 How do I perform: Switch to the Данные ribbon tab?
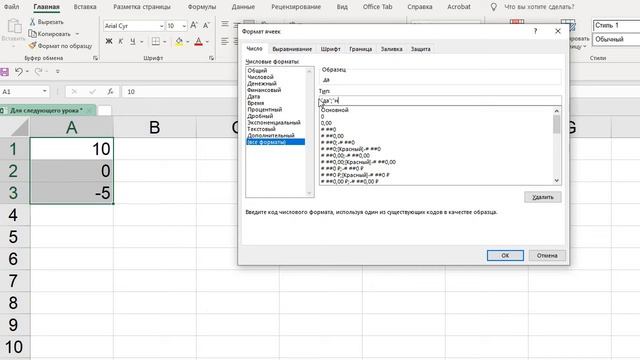[243, 7]
